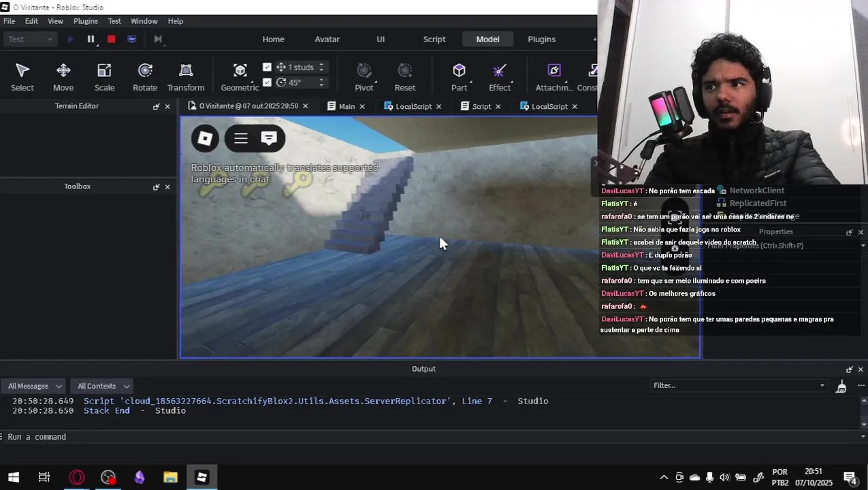Open the Geometric snapping mode button

click(240, 77)
